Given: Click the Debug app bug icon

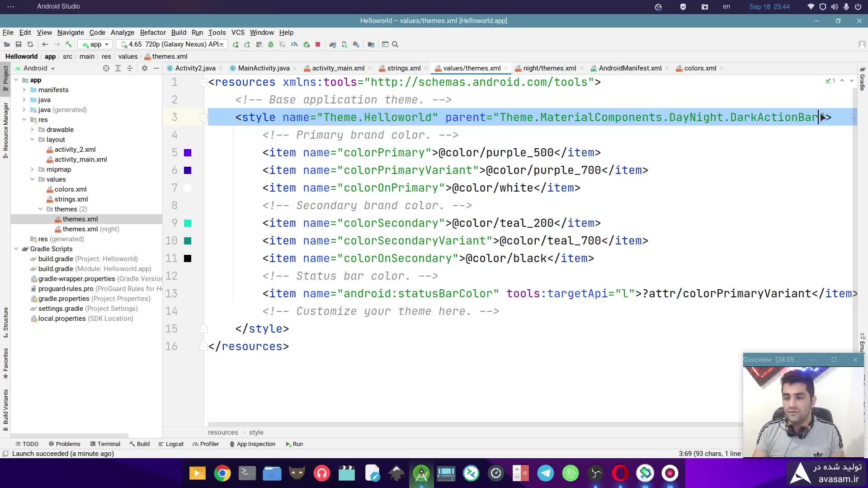Looking at the screenshot, I should 271,44.
